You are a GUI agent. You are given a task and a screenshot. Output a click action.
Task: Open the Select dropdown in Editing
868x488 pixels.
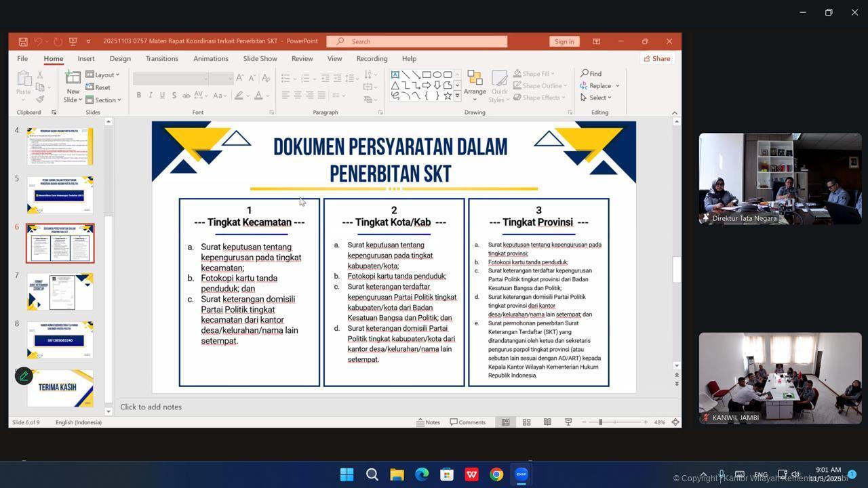pyautogui.click(x=596, y=98)
